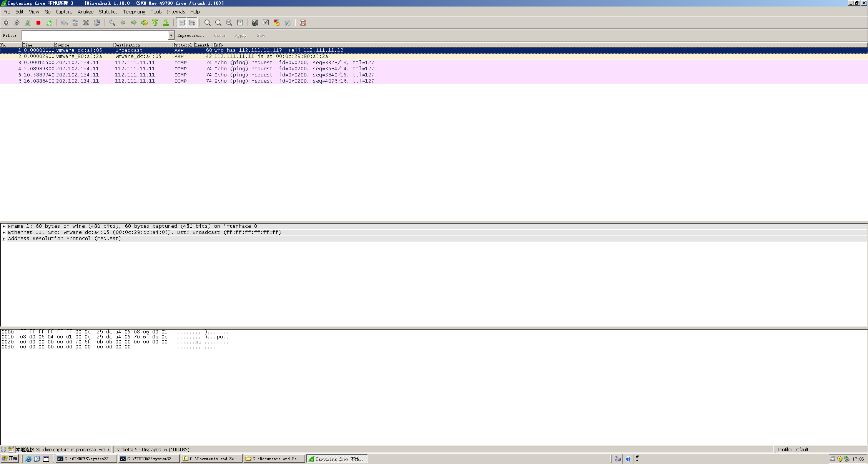Click the expert info status circle
868x464 pixels.
click(3, 449)
